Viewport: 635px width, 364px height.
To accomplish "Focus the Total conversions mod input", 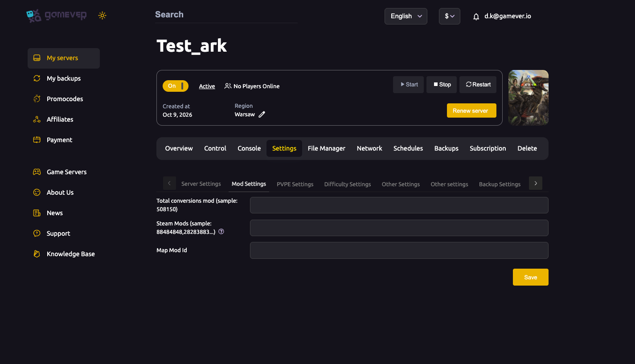I will click(399, 205).
